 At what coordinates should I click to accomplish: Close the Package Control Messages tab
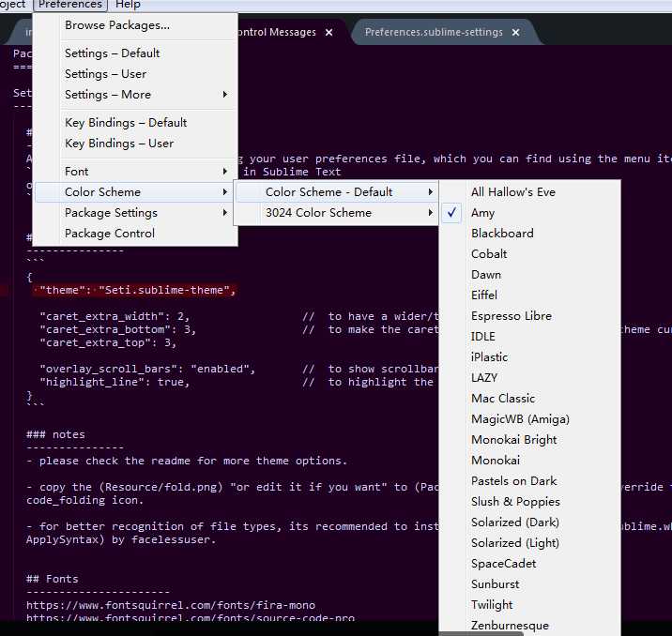[x=328, y=32]
